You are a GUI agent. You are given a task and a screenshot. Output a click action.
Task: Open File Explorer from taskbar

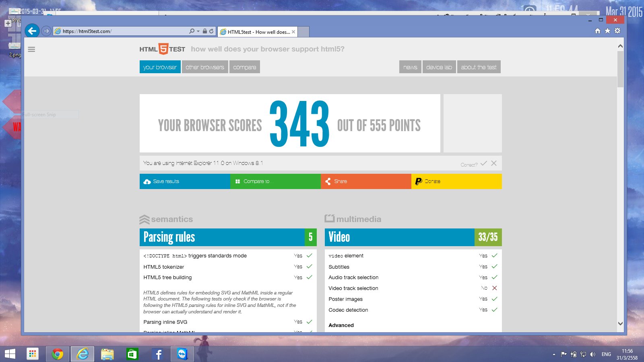click(107, 354)
